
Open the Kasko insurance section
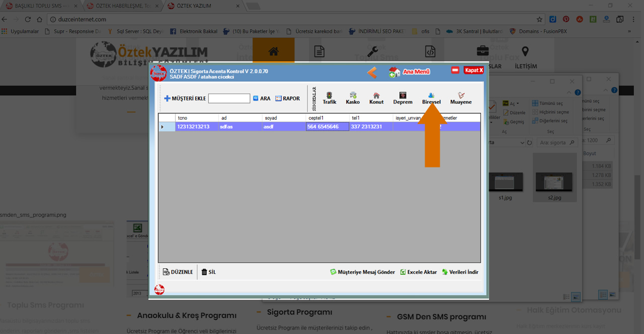[x=353, y=98]
